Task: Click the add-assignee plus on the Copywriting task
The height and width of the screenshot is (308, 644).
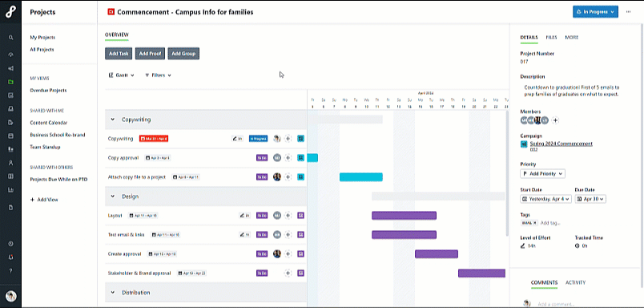Action: tap(288, 139)
